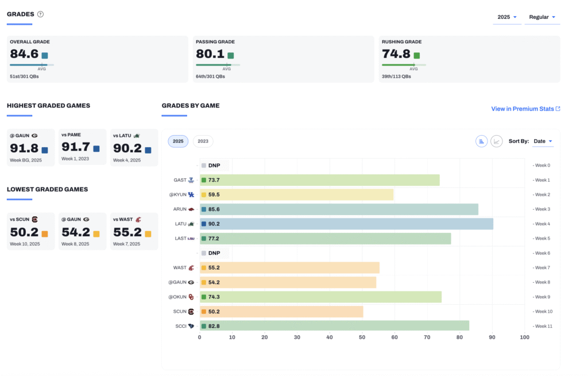Open the vs LATU 90.2 highest graded game card
This screenshot has width=588, height=376.
pyautogui.click(x=133, y=148)
